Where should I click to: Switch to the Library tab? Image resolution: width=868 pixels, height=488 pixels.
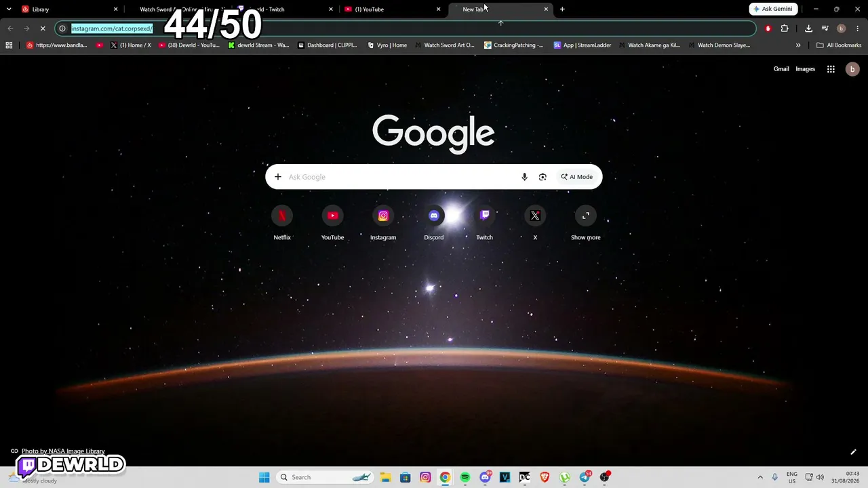pyautogui.click(x=68, y=9)
